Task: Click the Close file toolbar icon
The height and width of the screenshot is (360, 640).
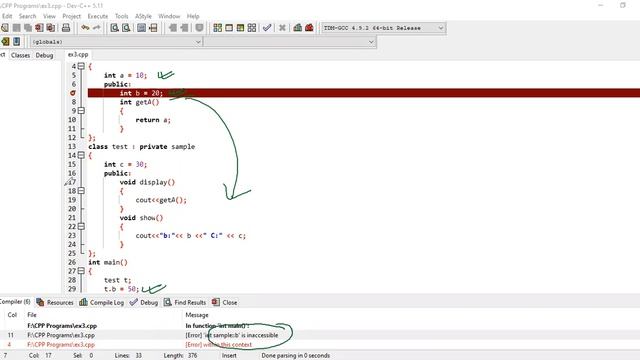Action: [39, 28]
